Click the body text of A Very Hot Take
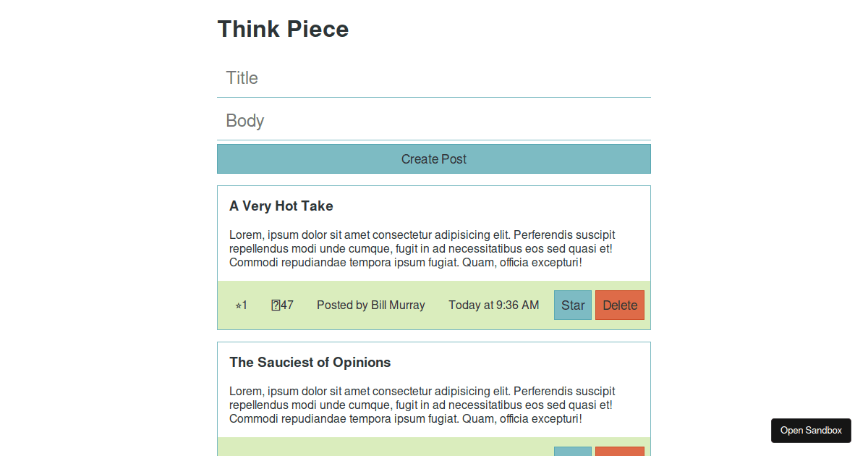 421,248
